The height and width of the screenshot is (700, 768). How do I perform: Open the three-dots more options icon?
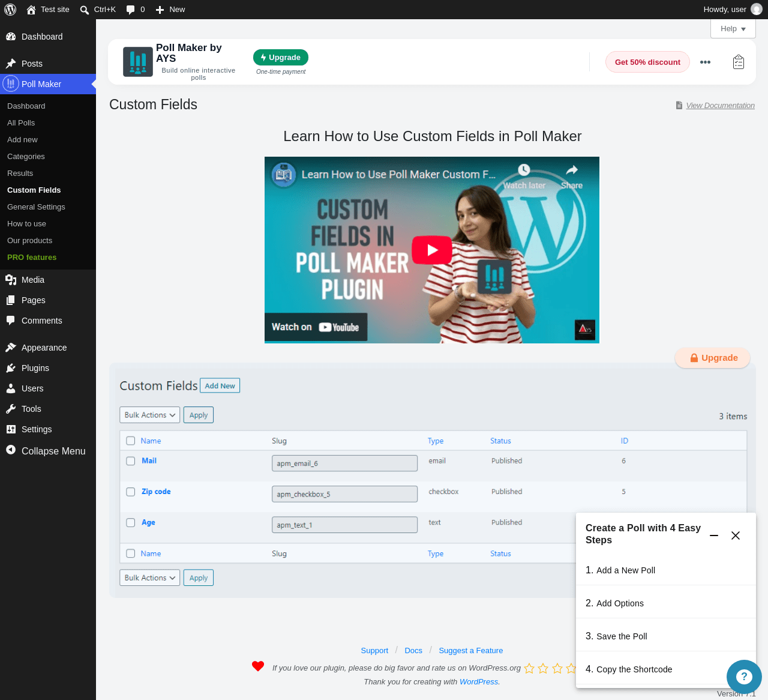pyautogui.click(x=705, y=62)
